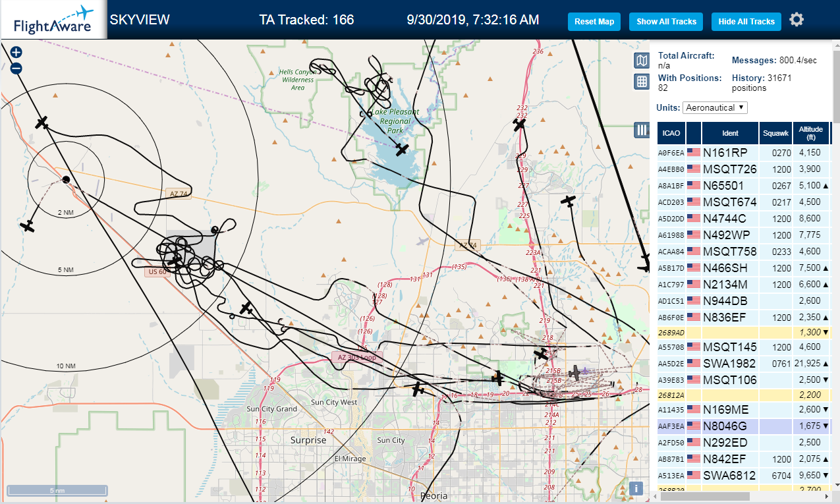Click the altitude value 21,925

[x=808, y=363]
